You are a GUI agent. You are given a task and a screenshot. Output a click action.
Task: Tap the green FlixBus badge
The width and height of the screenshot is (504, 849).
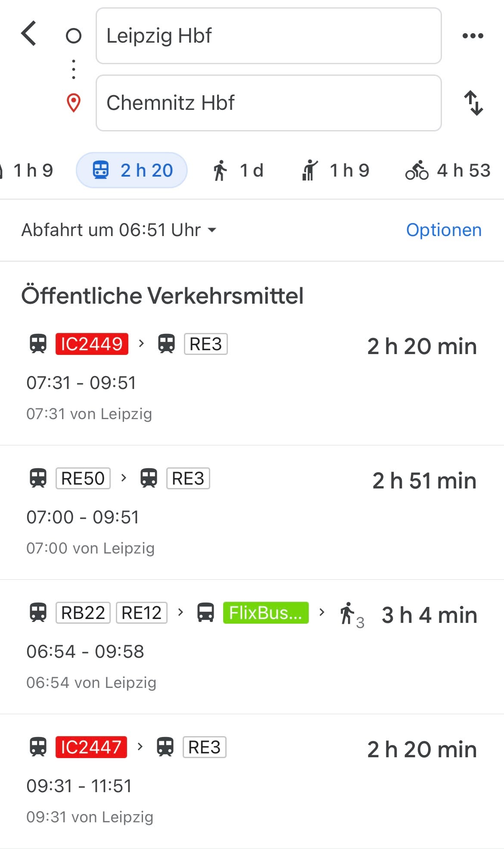point(266,613)
